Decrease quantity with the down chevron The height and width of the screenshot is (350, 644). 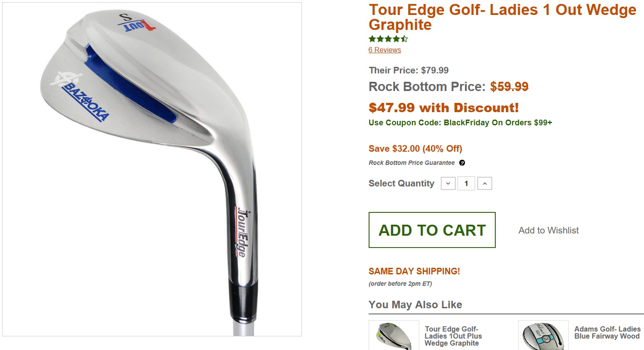coord(448,183)
